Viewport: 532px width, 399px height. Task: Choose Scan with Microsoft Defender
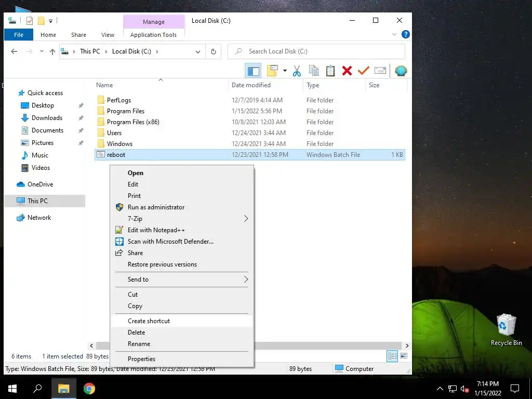pos(181,242)
